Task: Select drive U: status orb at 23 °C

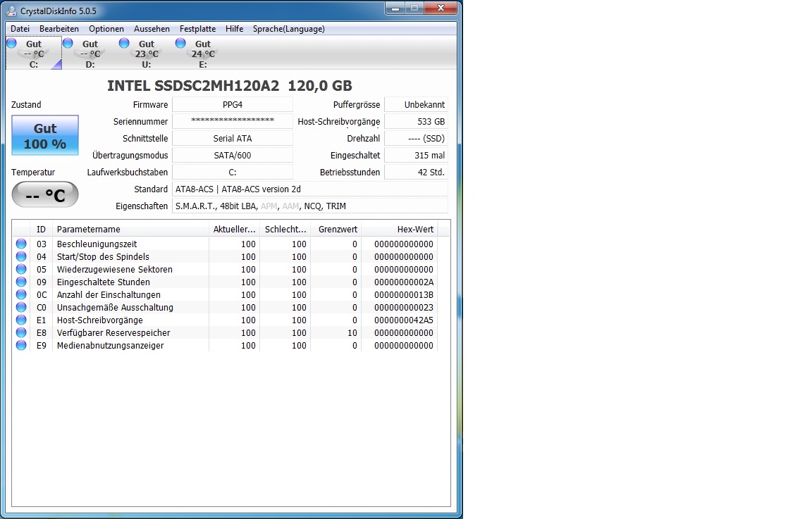Action: click(x=124, y=43)
